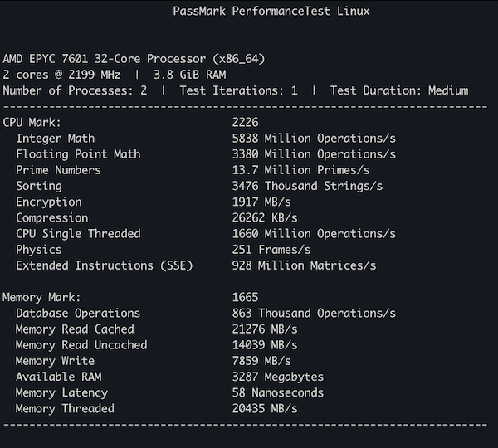Click the Sorting Thousand Strings/s value
498x448 pixels.
(x=307, y=186)
